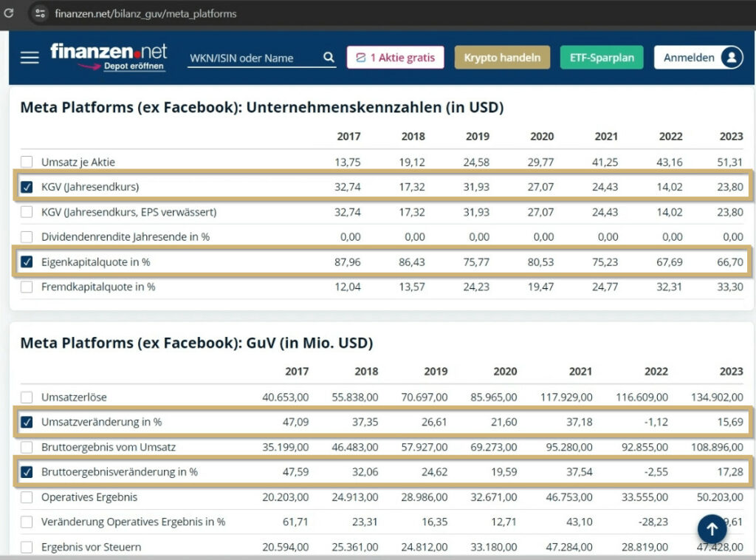
Task: Click the KGV 2023 value 23,80 in KGV (Jahresendkurs) row
Action: pos(730,187)
